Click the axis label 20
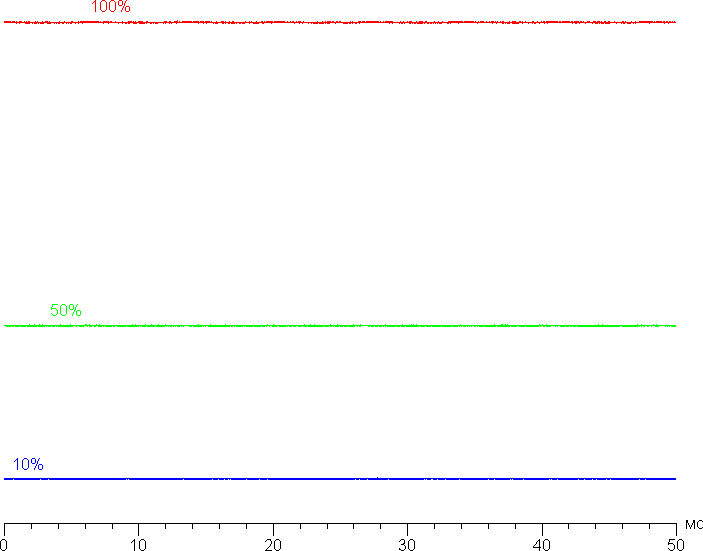The image size is (703, 551). tap(273, 544)
